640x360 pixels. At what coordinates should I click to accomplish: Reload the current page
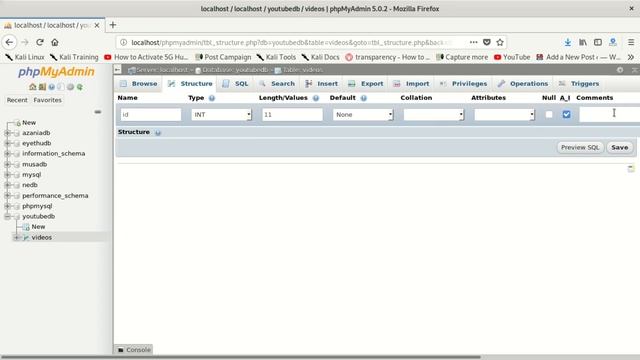pyautogui.click(x=40, y=42)
